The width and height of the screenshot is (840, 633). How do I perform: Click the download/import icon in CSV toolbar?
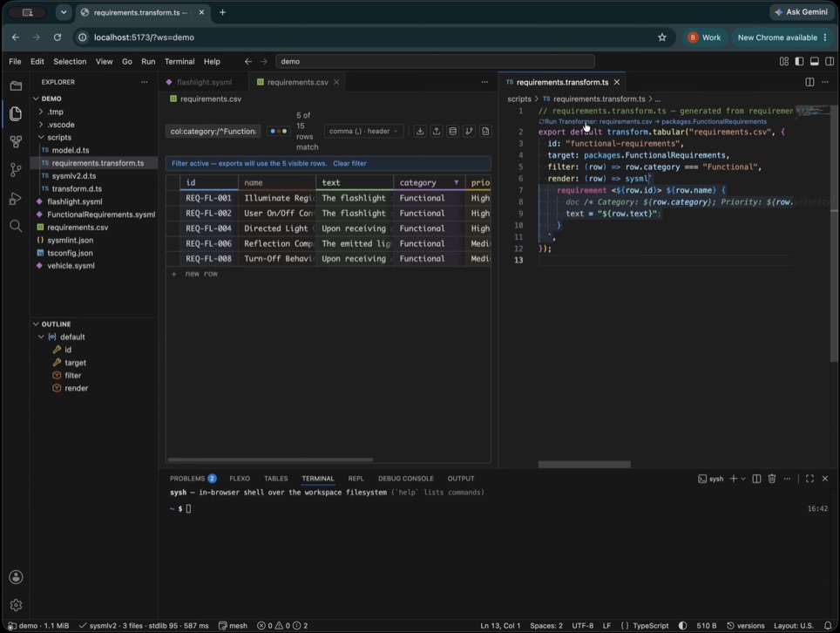[x=420, y=132]
